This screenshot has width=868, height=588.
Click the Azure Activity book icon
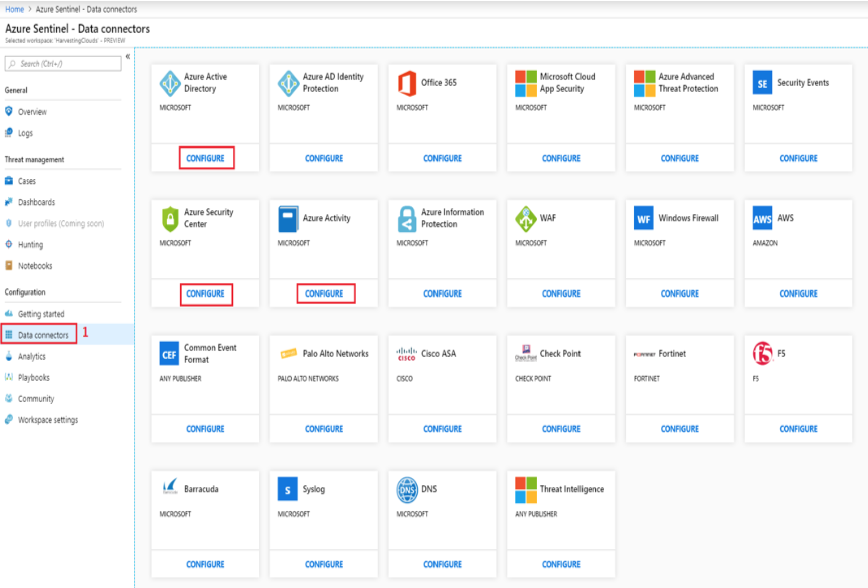(288, 219)
